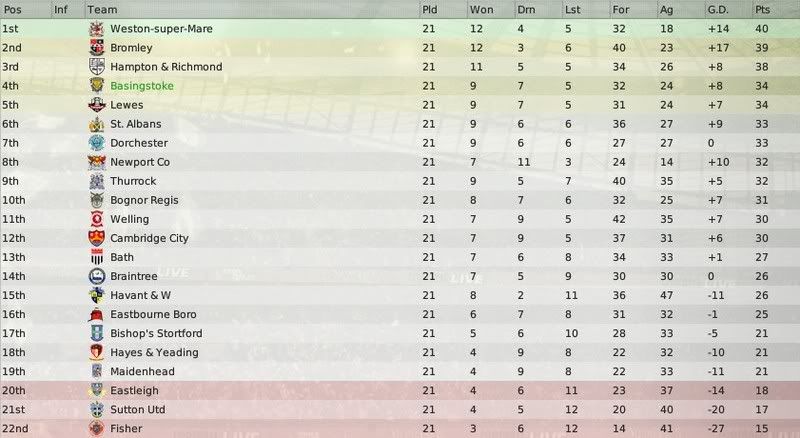Click the Welling club crest icon

pos(96,220)
